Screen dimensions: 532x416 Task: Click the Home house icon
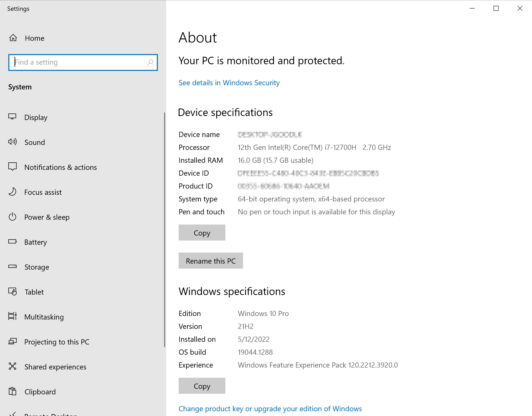[x=13, y=38]
